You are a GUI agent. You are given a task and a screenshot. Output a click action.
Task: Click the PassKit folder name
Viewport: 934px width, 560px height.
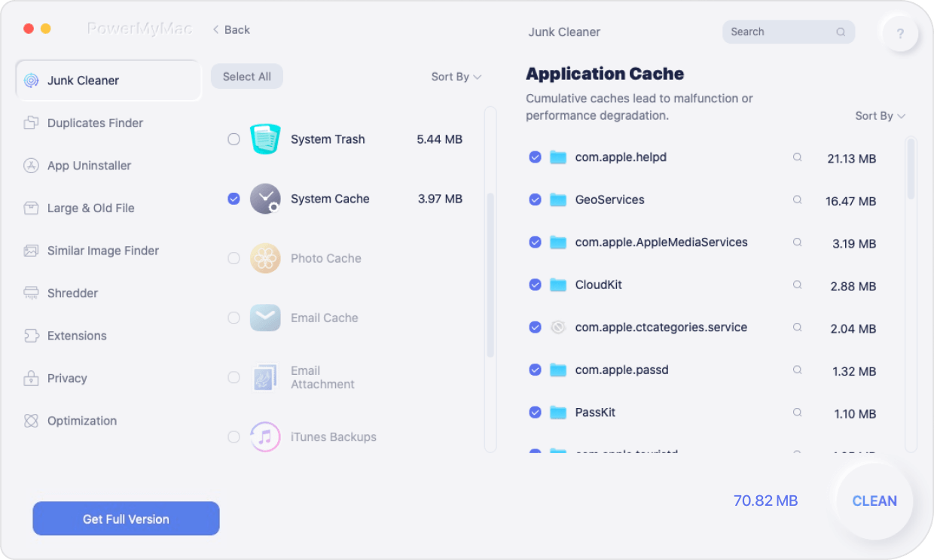pos(595,412)
